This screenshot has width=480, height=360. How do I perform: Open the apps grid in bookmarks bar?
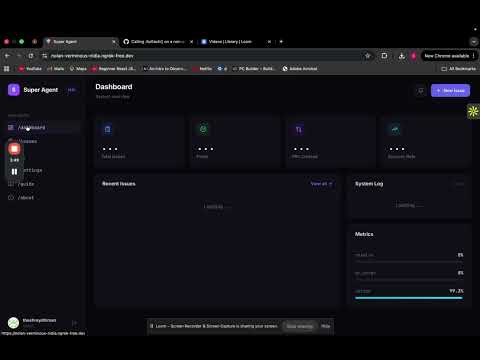pos(6,69)
